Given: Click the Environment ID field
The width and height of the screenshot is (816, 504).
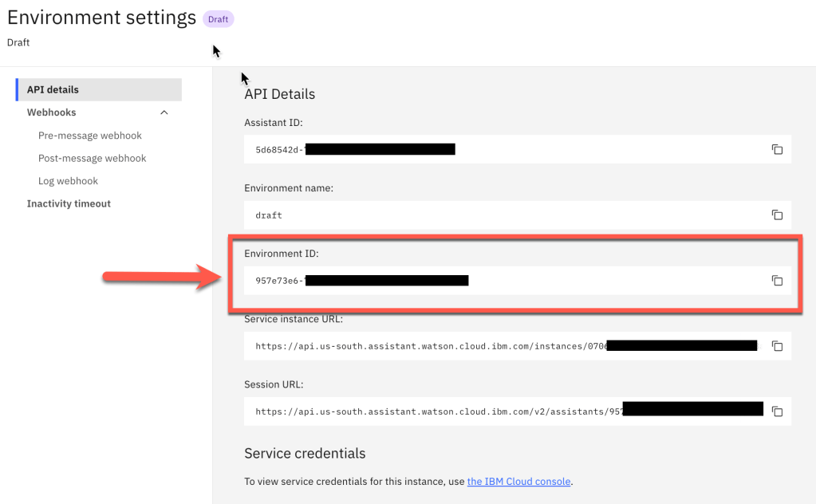Looking at the screenshot, I should coord(503,281).
